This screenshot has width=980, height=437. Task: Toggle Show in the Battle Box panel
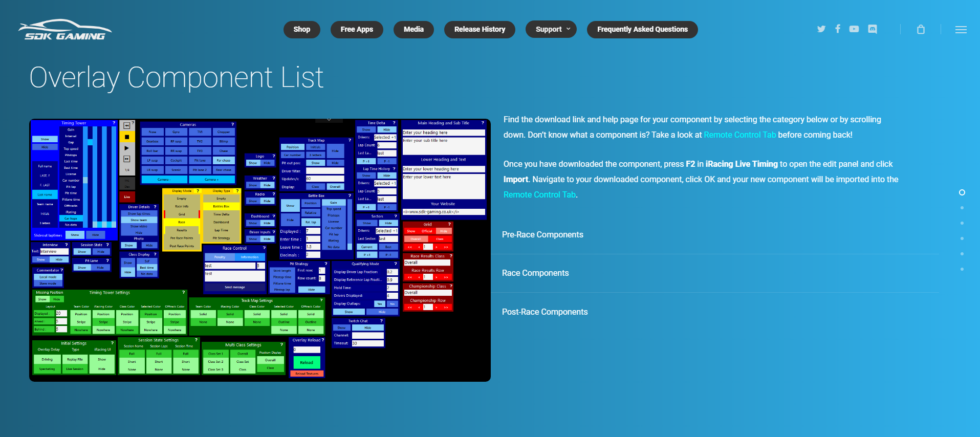point(290,206)
